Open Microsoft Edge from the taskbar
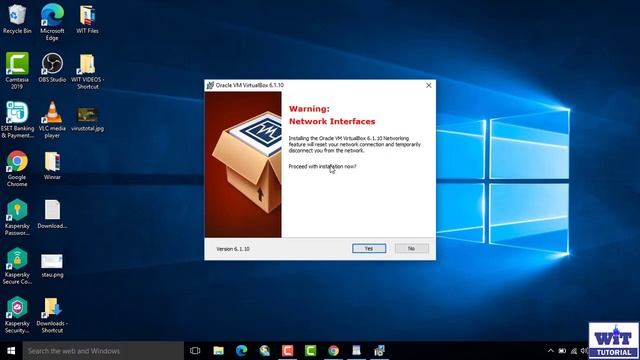Viewport: 640px width, 360px height. click(x=241, y=351)
